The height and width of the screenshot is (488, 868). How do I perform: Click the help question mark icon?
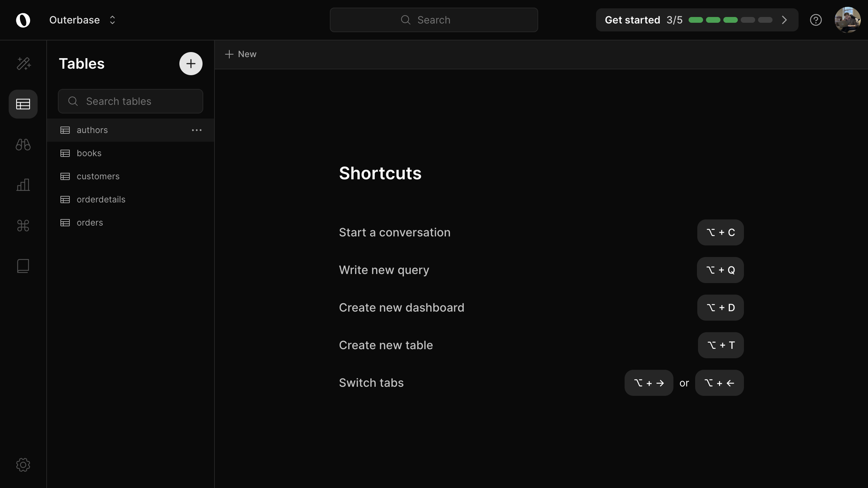click(816, 20)
